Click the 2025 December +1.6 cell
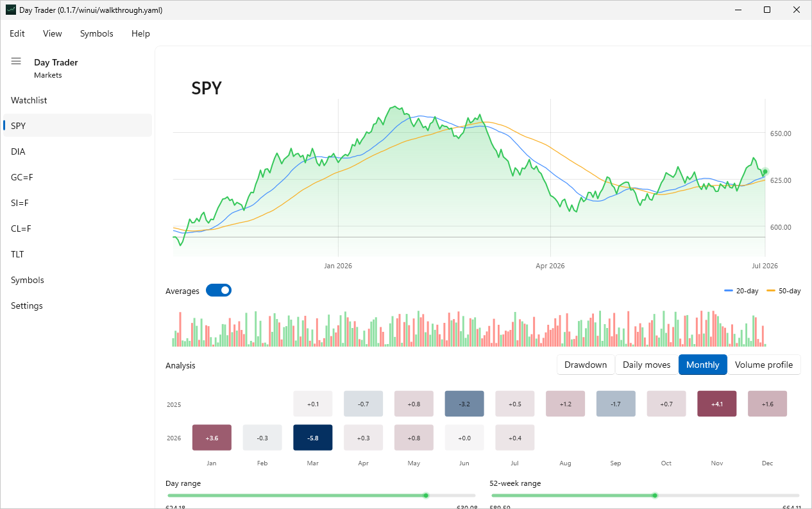 pyautogui.click(x=768, y=404)
